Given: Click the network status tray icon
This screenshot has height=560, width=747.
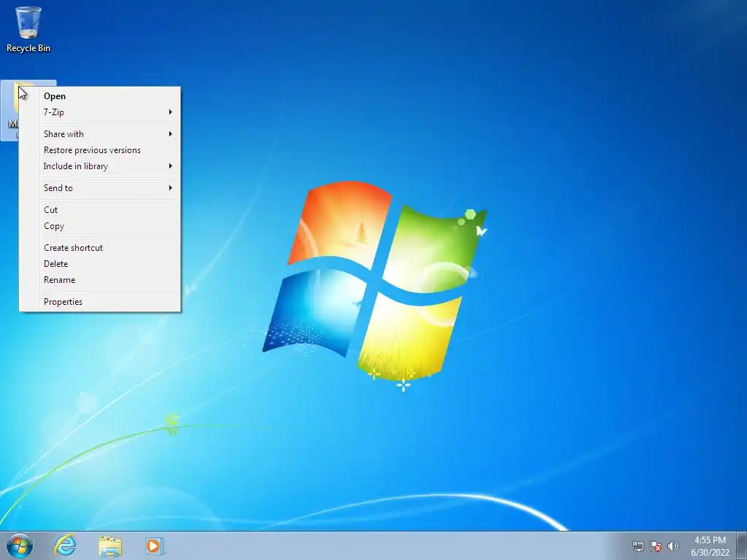Looking at the screenshot, I should (638, 546).
